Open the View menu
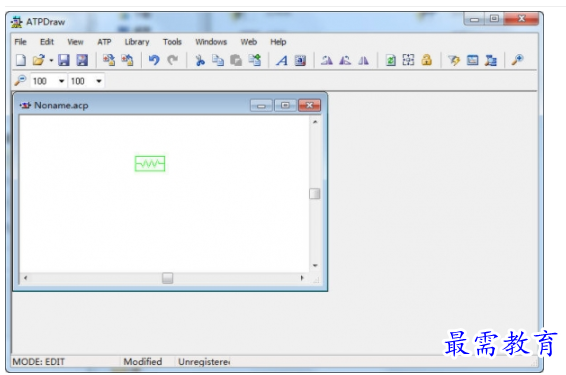 (x=75, y=42)
